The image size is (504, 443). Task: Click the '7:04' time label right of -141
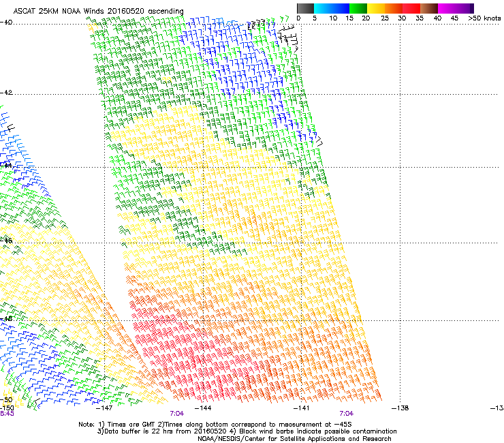346,414
